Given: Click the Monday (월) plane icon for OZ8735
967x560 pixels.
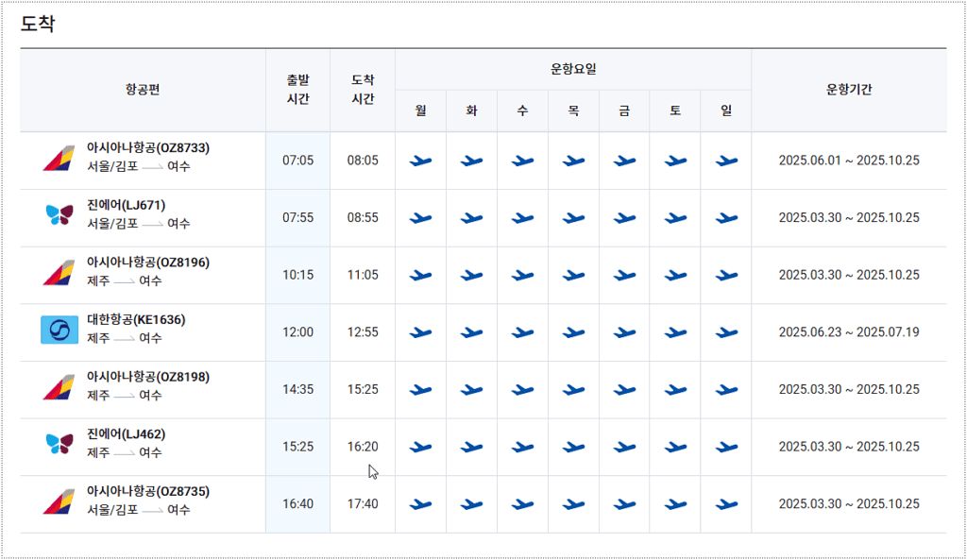Looking at the screenshot, I should pos(420,505).
